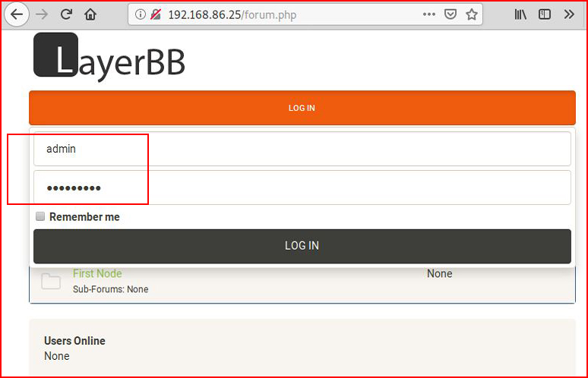Click the insecure connection padlock icon
This screenshot has height=378, width=588.
[x=156, y=14]
